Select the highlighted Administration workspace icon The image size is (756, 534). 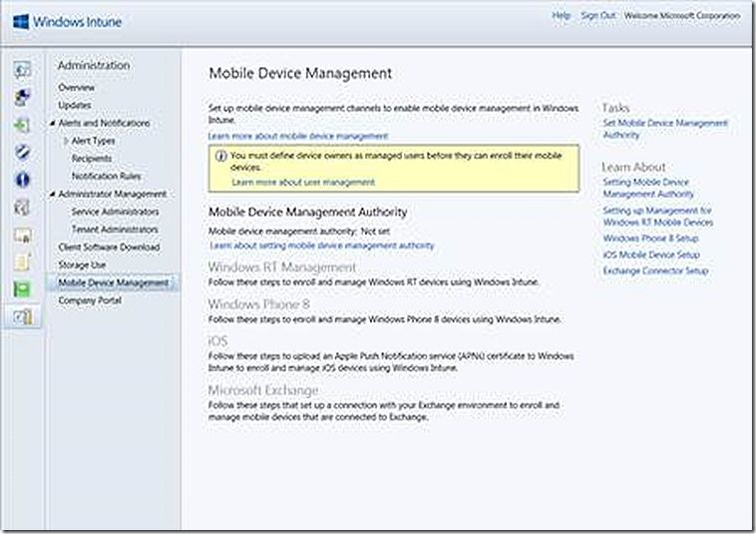point(22,317)
